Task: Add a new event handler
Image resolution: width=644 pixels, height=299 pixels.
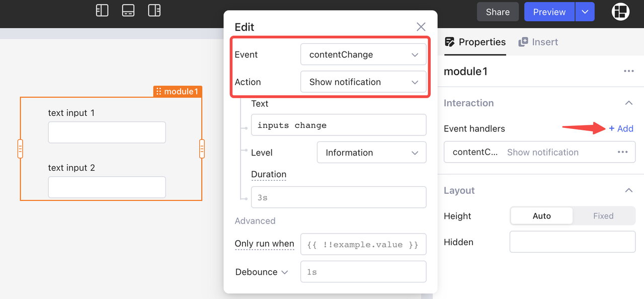Action: pyautogui.click(x=621, y=129)
